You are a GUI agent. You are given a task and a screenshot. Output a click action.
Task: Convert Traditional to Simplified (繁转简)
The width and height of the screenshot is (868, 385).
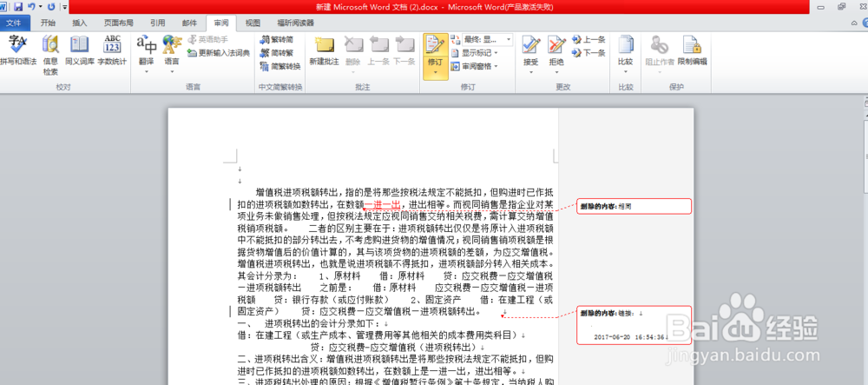pyautogui.click(x=278, y=39)
